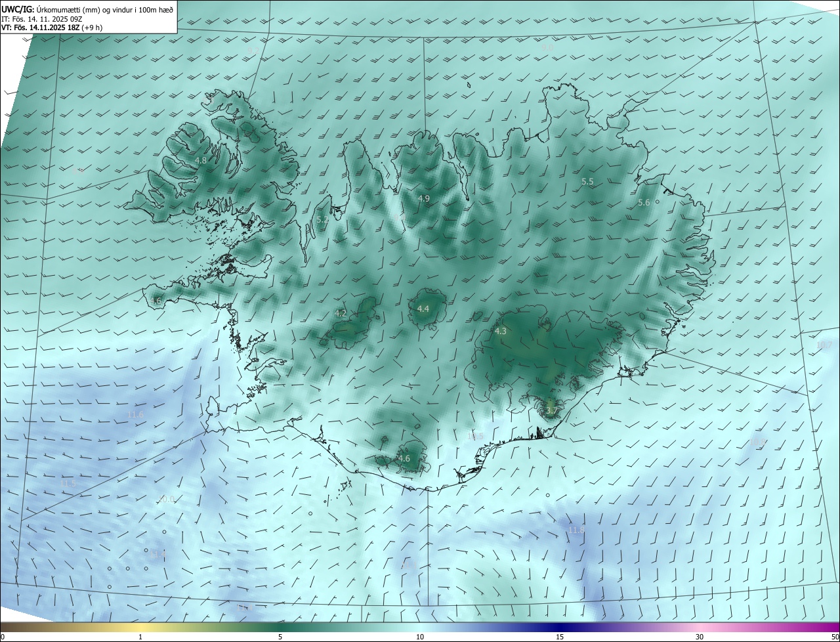Click the colour scale tick label 50
840x642 pixels.
835,637
